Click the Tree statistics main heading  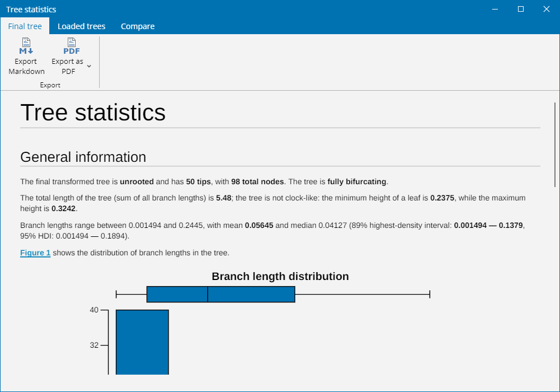[x=93, y=113]
